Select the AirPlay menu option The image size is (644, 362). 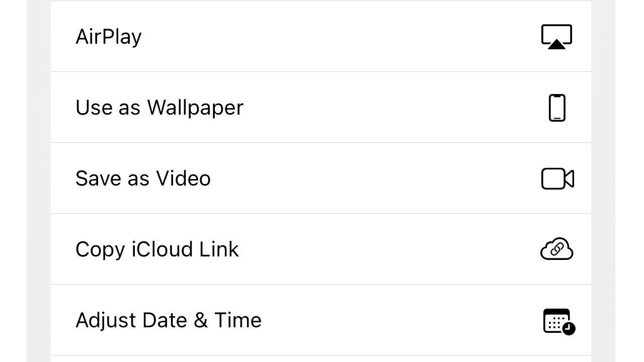[321, 36]
